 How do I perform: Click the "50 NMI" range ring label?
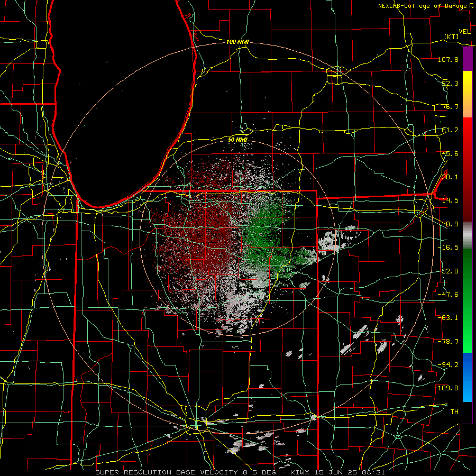click(x=237, y=140)
